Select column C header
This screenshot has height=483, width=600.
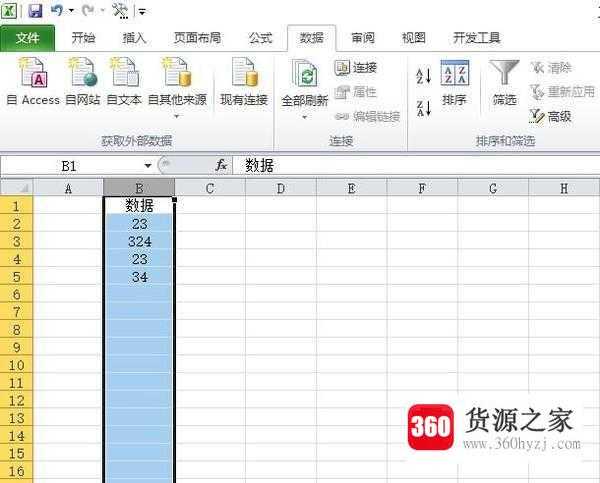point(210,188)
